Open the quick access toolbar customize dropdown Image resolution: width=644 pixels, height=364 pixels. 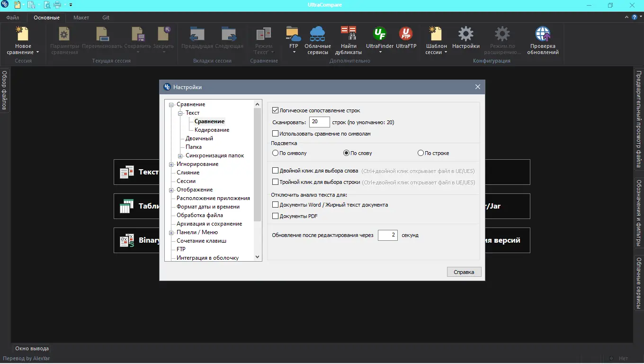(71, 5)
